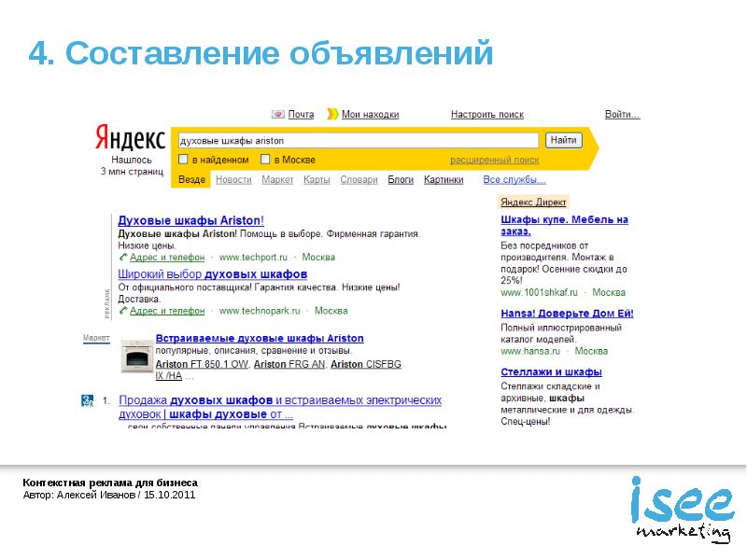Click the search field with 'духовые шкафы ariston'

[357, 141]
